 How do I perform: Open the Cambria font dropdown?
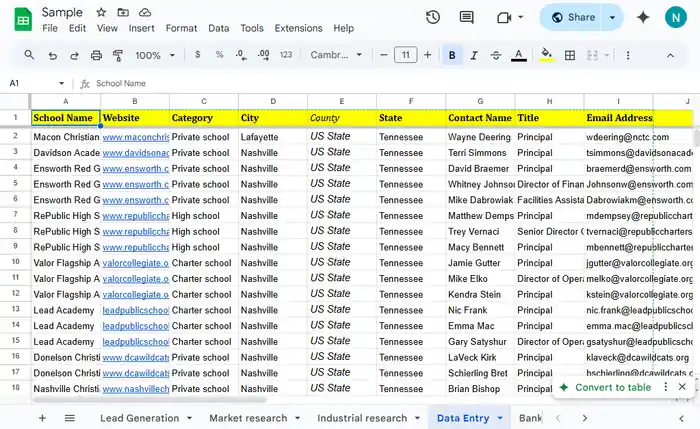tap(336, 55)
